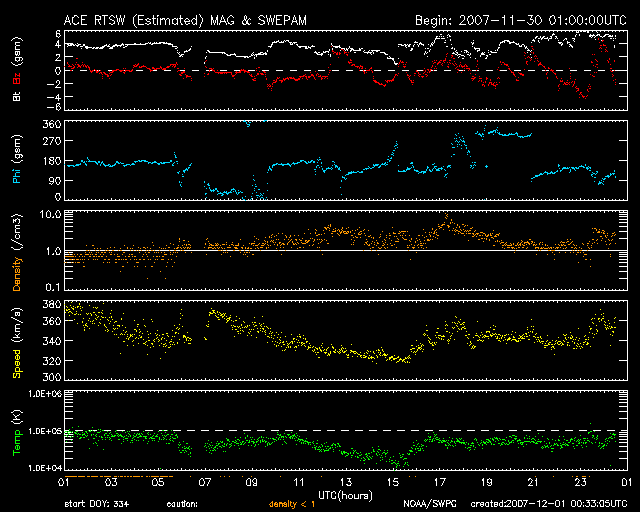
Task: Click the 23 hour tick label
Action: 580,483
